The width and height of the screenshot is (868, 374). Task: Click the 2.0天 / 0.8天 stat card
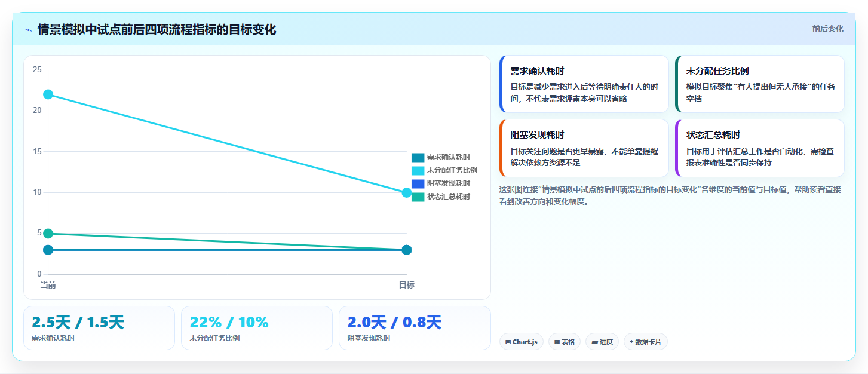[415, 328]
